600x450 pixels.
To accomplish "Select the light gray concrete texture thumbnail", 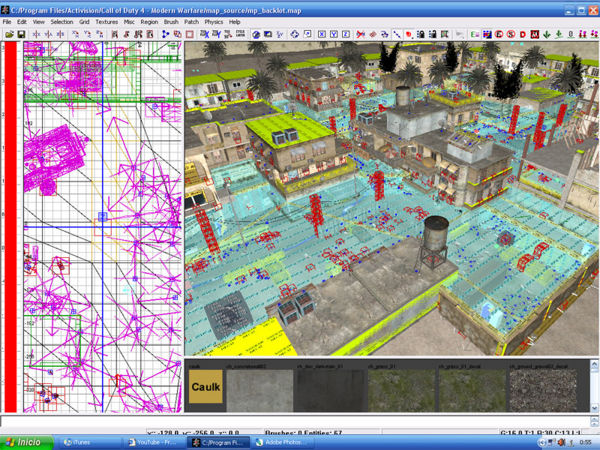I will pos(260,390).
